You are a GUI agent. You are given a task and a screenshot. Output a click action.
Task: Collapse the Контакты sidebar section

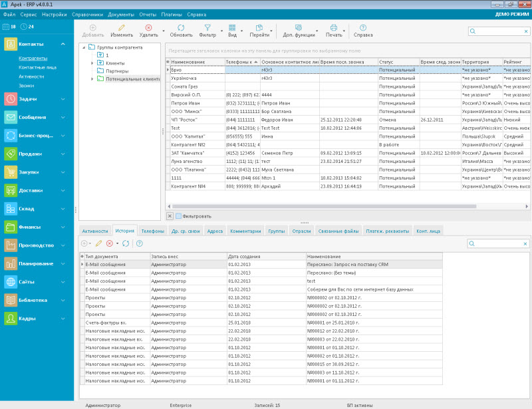click(x=63, y=44)
